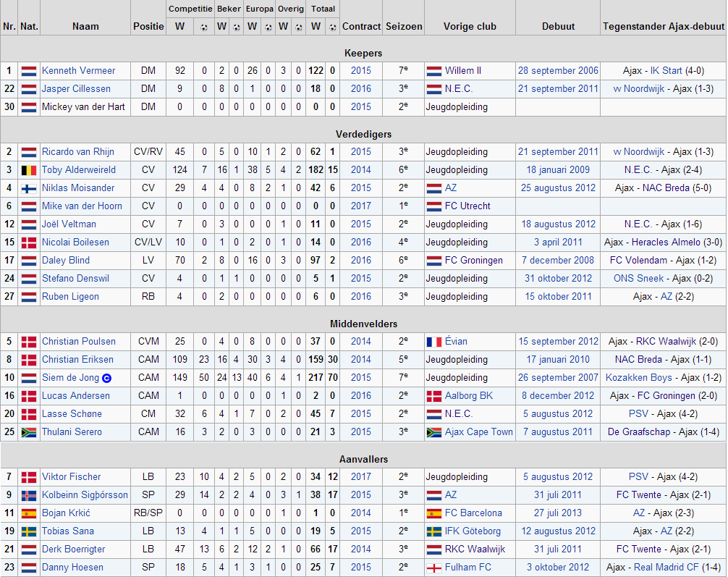Open the Lasse Schøne link
The image size is (728, 577).
pyautogui.click(x=72, y=414)
